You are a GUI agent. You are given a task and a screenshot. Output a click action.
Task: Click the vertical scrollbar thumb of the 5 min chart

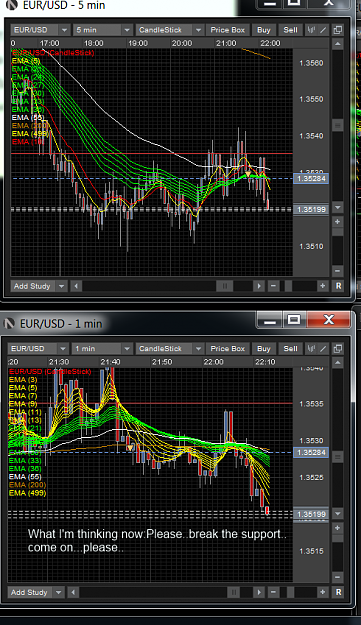(x=337, y=125)
